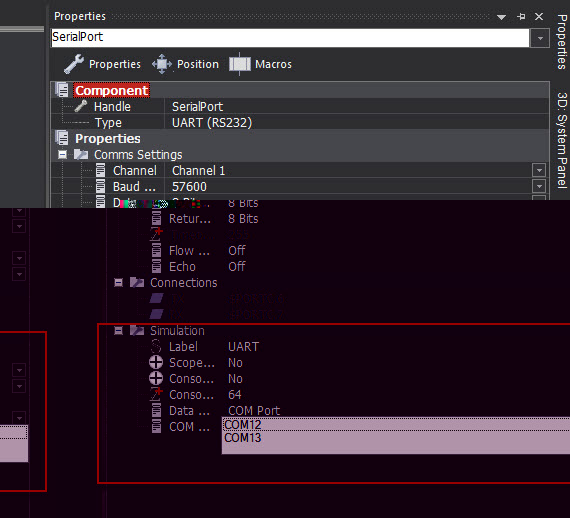This screenshot has width=570, height=518.
Task: Click the Conso... 64 numeric property icon
Action: 156,394
